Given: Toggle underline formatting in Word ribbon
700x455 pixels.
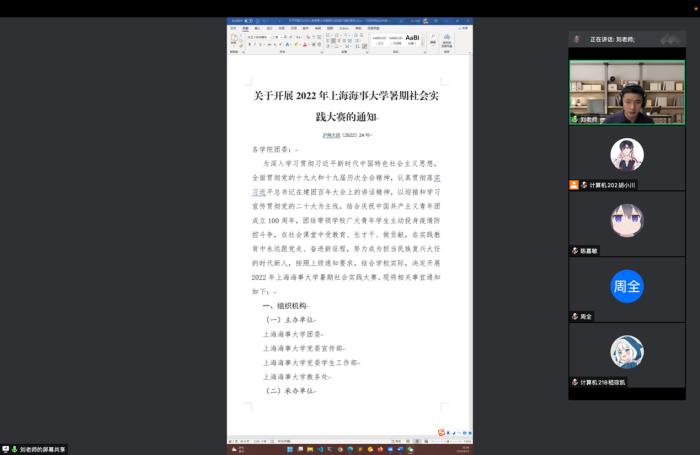Looking at the screenshot, I should pos(260,45).
